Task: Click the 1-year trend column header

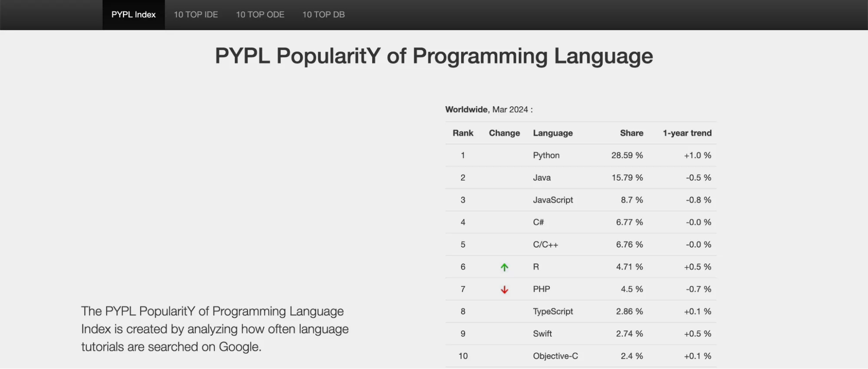Action: click(x=687, y=133)
